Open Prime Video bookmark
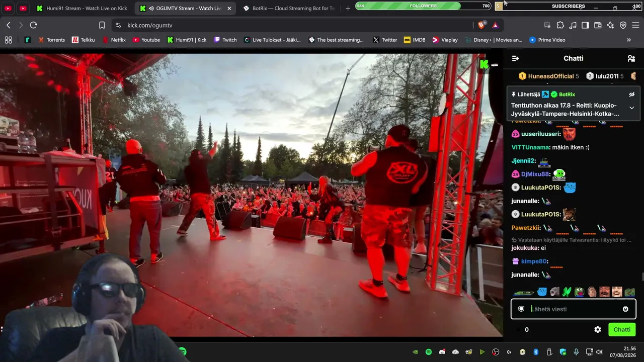 547,40
